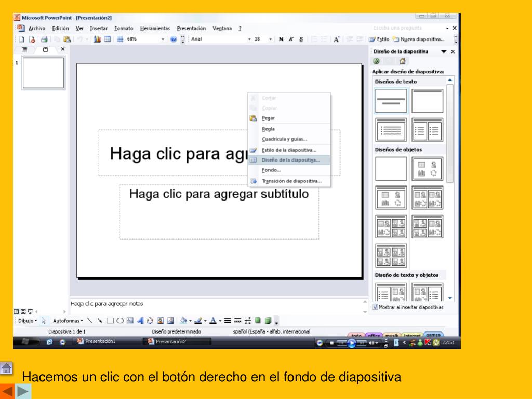This screenshot has width=532, height=399.
Task: Open the Font color dropdown arrow
Action: (220, 321)
